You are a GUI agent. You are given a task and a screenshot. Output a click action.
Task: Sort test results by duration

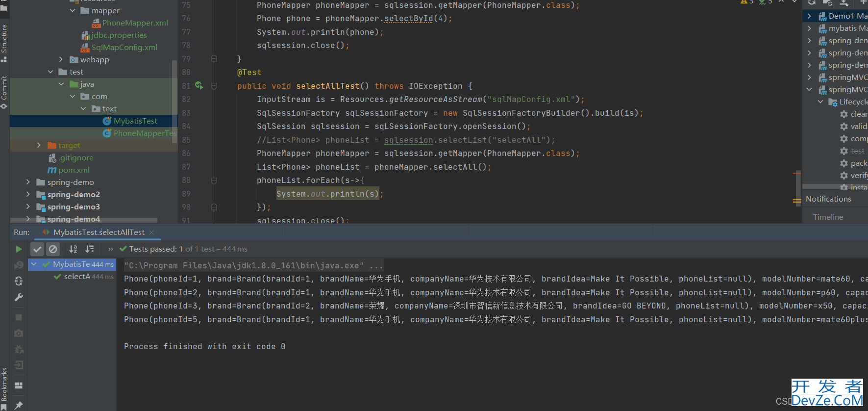click(x=89, y=249)
